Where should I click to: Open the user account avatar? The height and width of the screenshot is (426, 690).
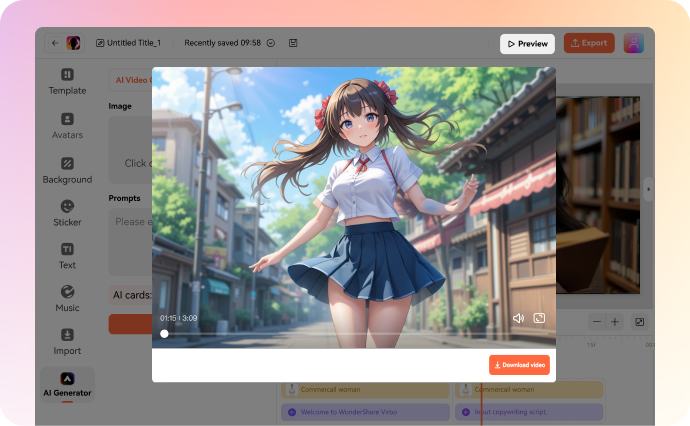tap(634, 43)
